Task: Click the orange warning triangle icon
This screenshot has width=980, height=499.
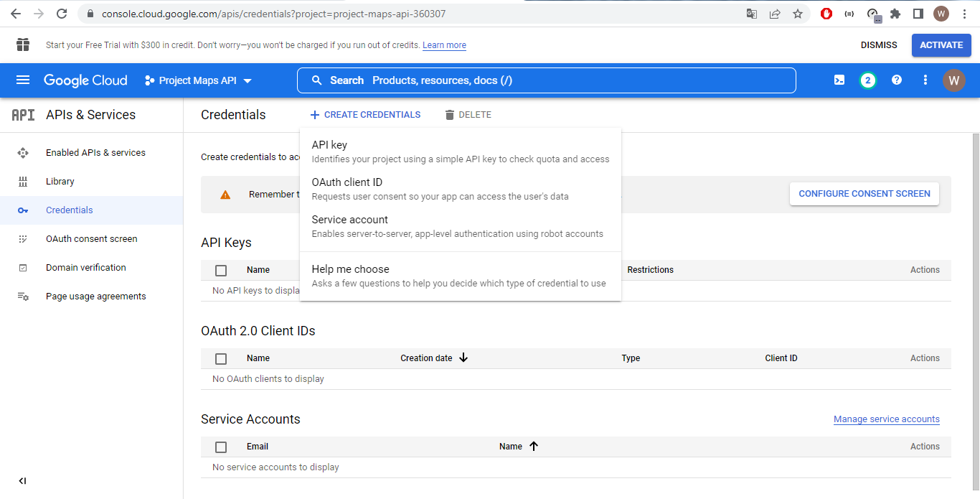Action: pos(225,195)
